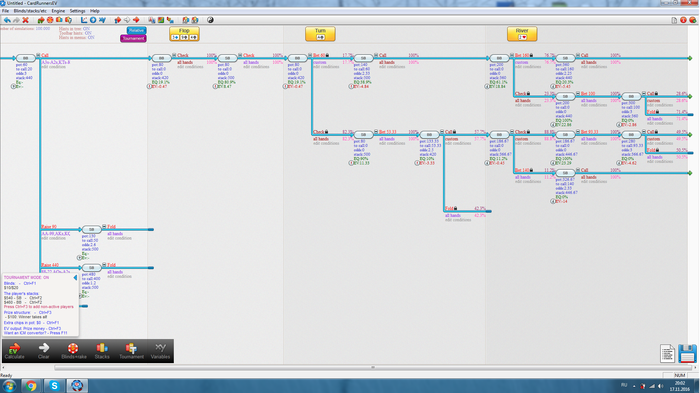Click the blank new document icon at top right
This screenshot has width=700, height=393.
click(674, 20)
